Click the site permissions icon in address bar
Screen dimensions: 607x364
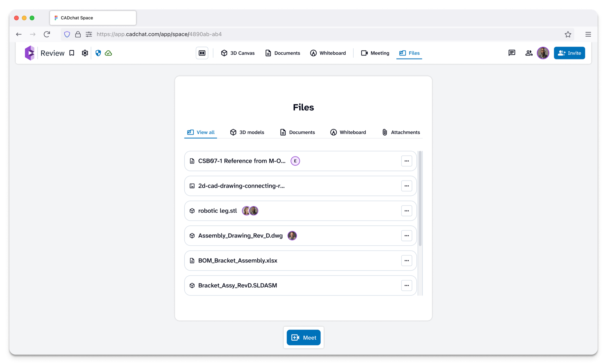point(89,34)
